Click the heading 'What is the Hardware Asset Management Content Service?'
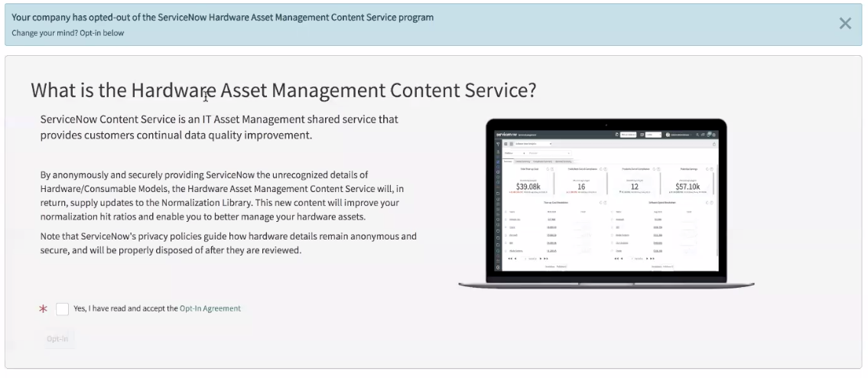This screenshot has width=868, height=378. 284,90
